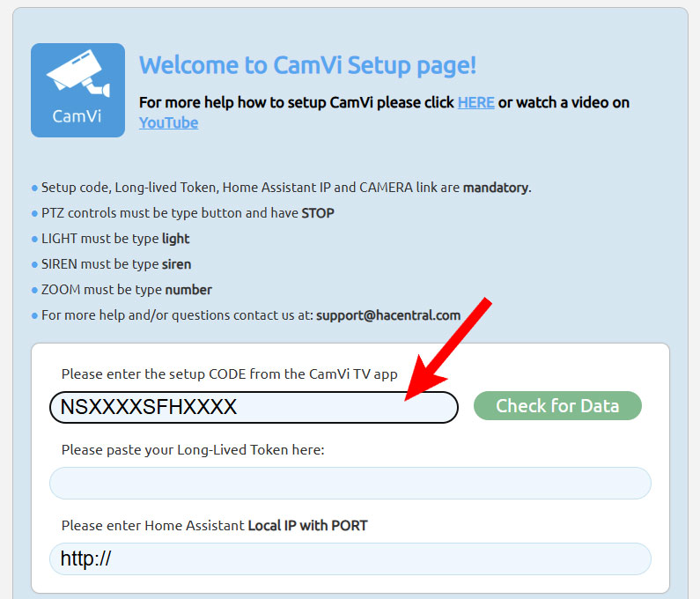Screen dimensions: 700x599
Task: Click the blue bullet beside PTZ controls line
Action: [34, 214]
